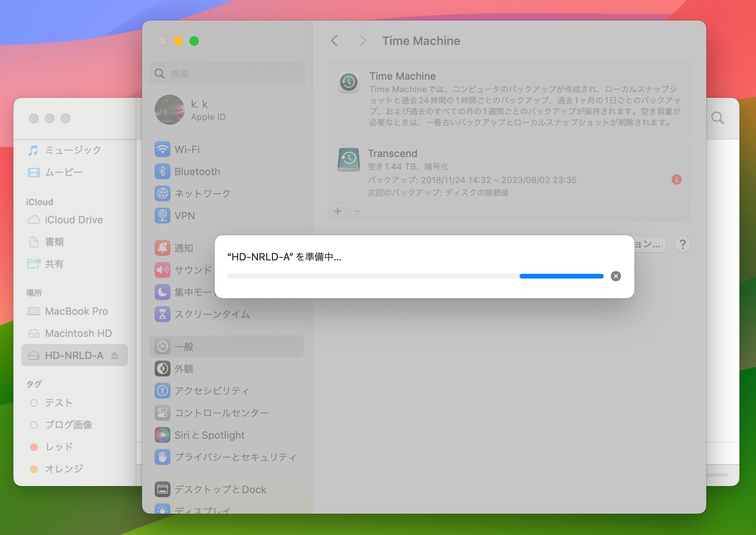Screen dimensions: 756x535
Task: Click the iCloud section header in Finder
Action: pyautogui.click(x=39, y=202)
